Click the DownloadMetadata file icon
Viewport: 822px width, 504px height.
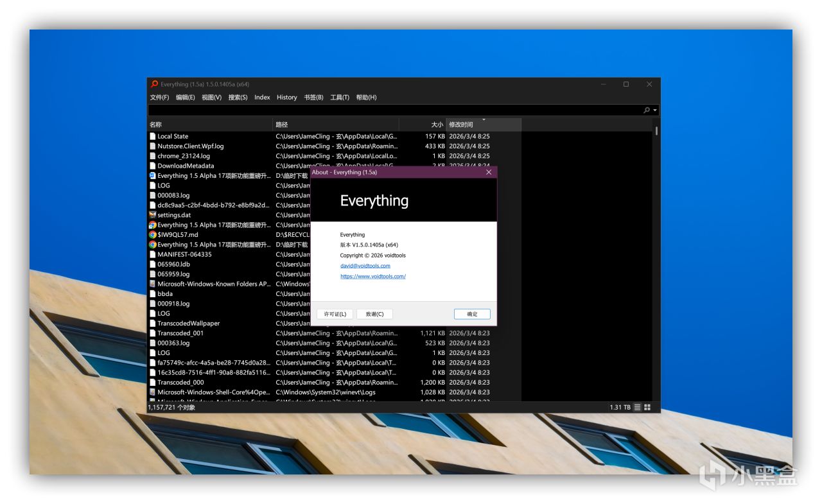pos(153,166)
